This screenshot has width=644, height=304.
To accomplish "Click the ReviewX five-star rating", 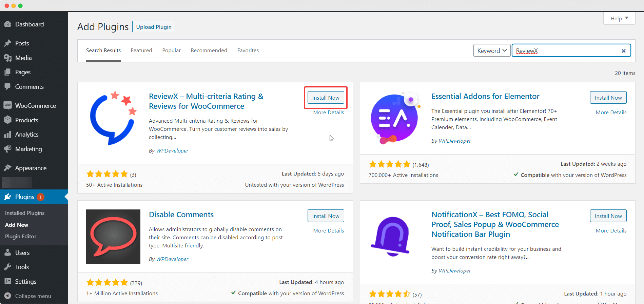I will pyautogui.click(x=107, y=174).
